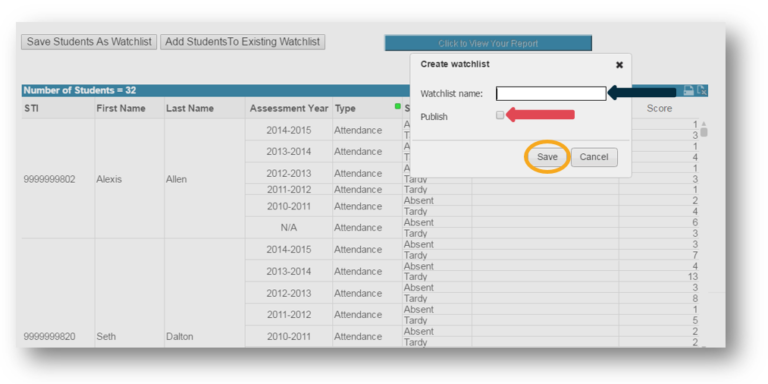Sort by the Score column header

click(x=659, y=108)
